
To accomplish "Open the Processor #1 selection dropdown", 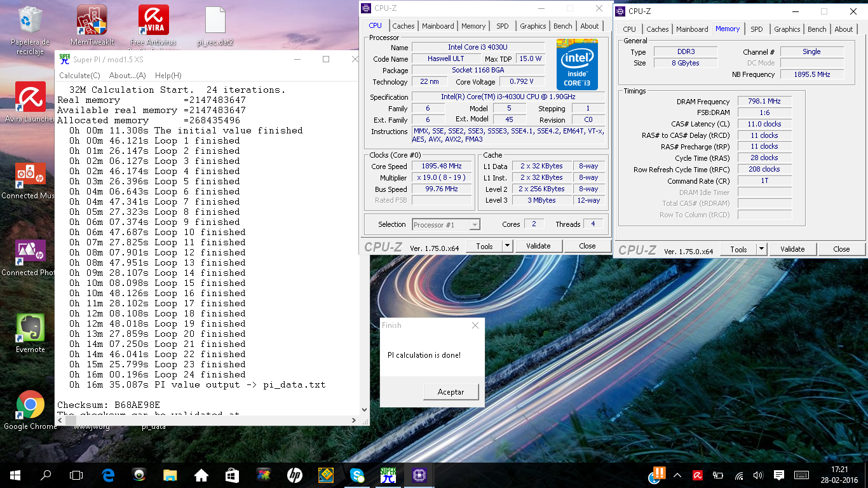I will [446, 224].
